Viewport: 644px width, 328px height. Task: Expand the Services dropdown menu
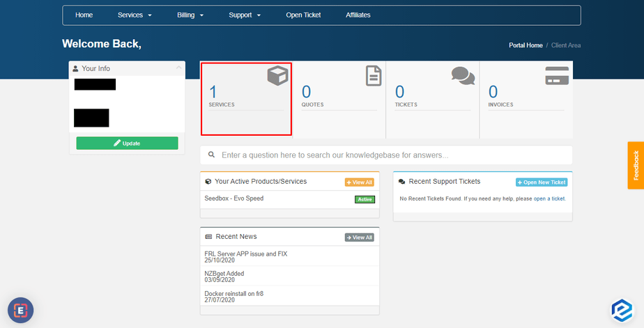[135, 15]
